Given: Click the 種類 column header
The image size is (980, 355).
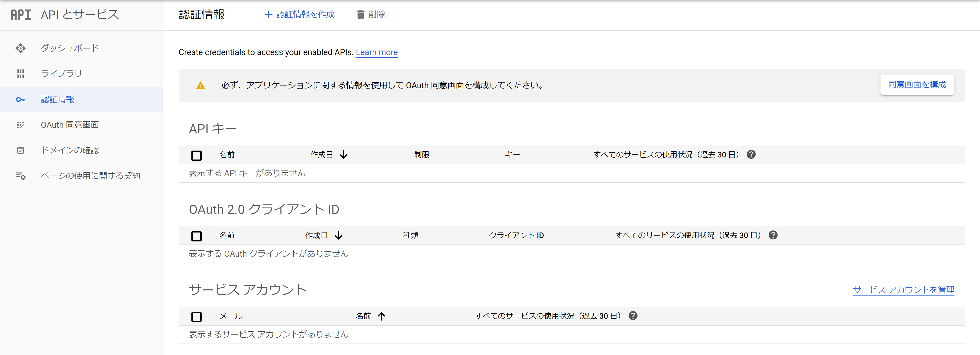Looking at the screenshot, I should pyautogui.click(x=411, y=236).
